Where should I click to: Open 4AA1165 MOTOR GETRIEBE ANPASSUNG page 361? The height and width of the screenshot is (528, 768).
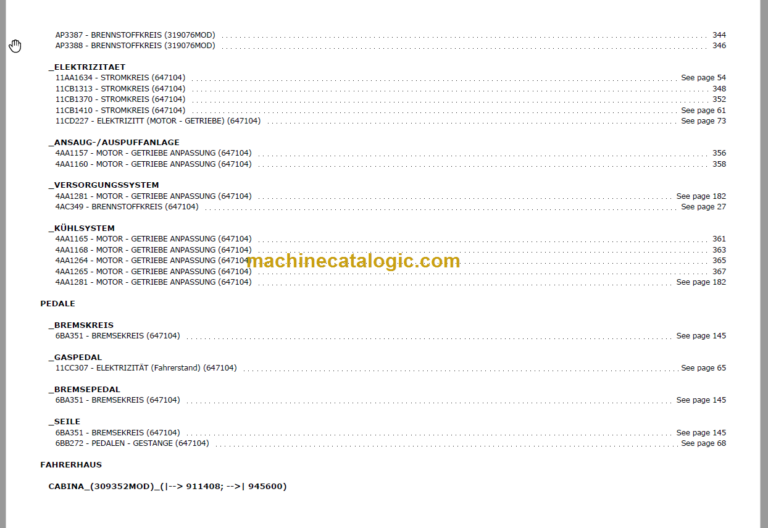tap(390, 239)
